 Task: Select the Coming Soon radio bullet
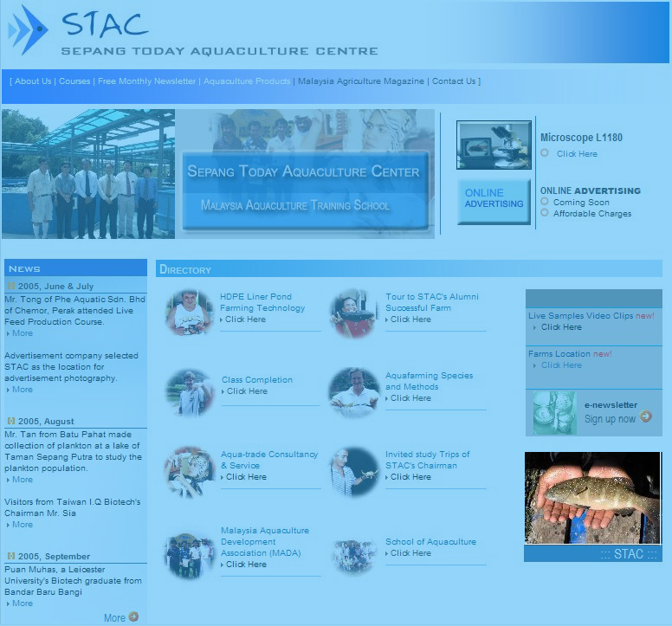point(545,202)
